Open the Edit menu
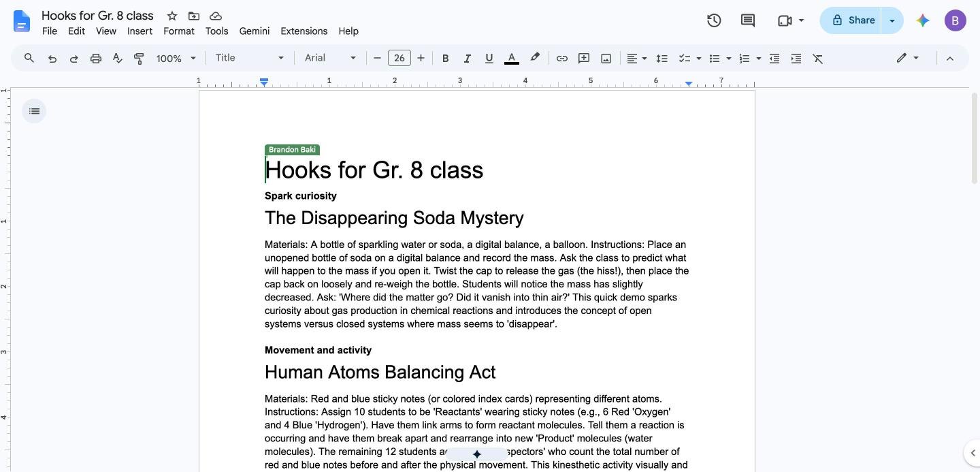Image resolution: width=980 pixels, height=472 pixels. [x=76, y=31]
